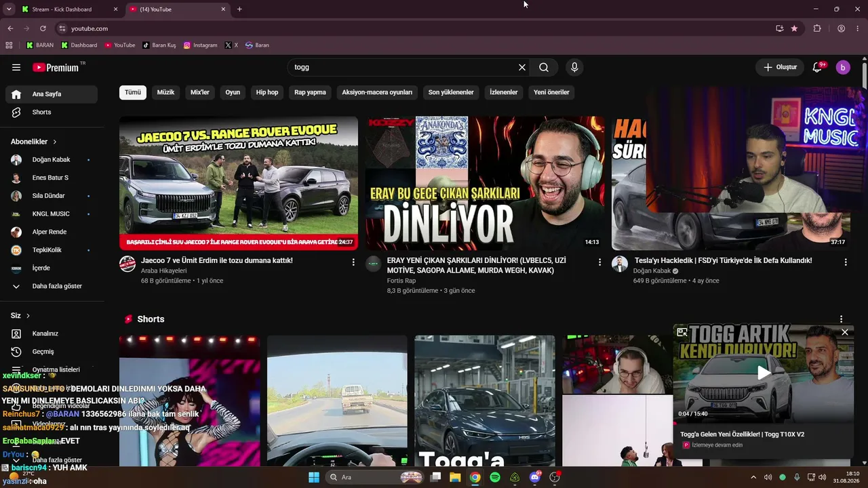868x488 pixels.
Task: Select the İzlenenler filter chip
Action: pyautogui.click(x=504, y=92)
